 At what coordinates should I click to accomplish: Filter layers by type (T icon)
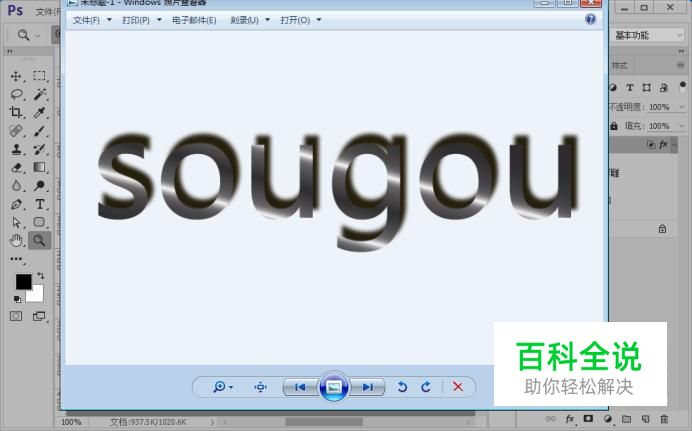[x=630, y=88]
